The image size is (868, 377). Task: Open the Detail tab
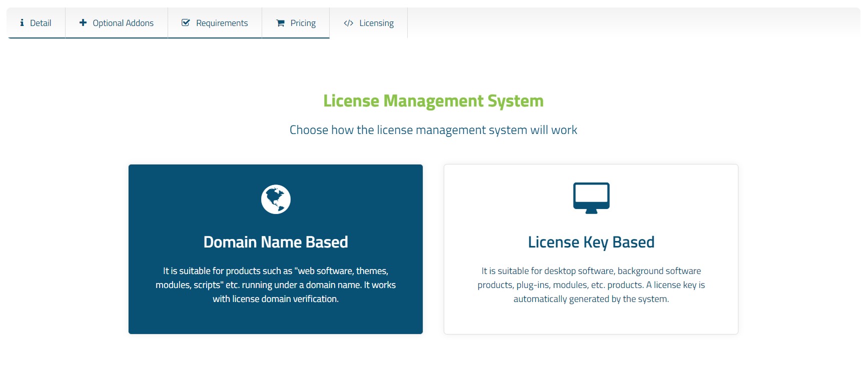point(36,23)
